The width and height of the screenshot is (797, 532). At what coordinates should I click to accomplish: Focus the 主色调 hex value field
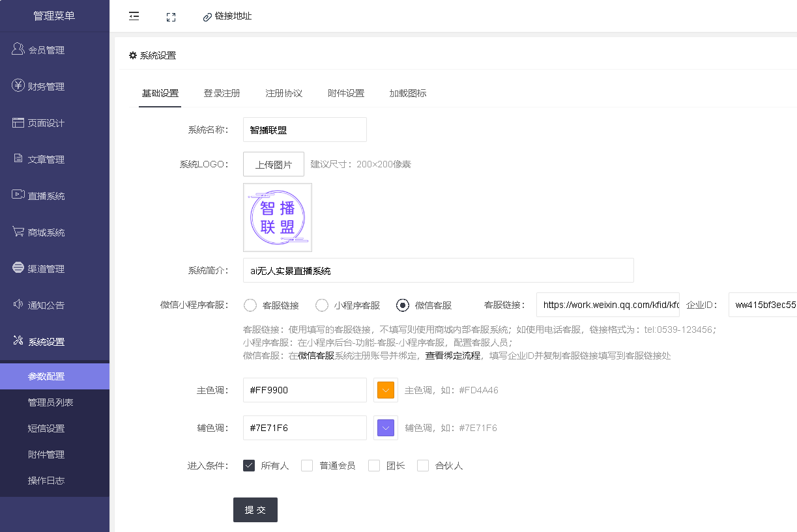[x=305, y=390]
